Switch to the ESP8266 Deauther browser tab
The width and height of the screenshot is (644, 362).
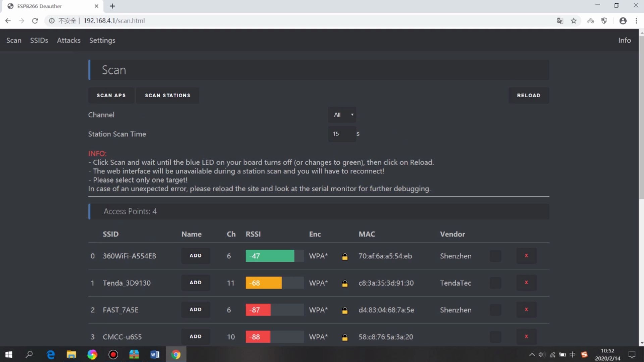pyautogui.click(x=53, y=6)
